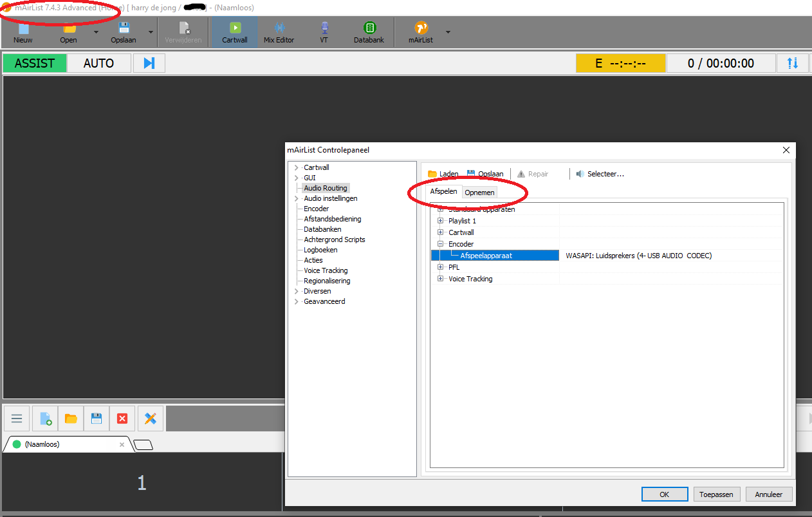Open the dropdown arrow next to mAirList

448,32
